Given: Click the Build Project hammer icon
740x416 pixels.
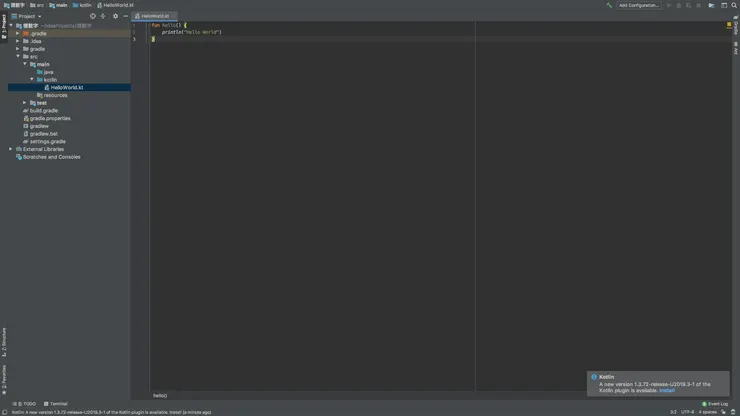Looking at the screenshot, I should (609, 5).
